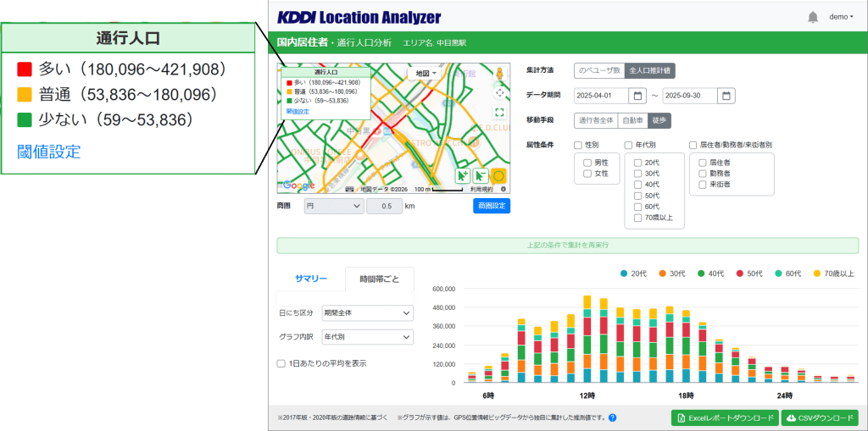The width and height of the screenshot is (868, 431).
Task: Open calendar for start date 2025-04-01
Action: (x=637, y=95)
